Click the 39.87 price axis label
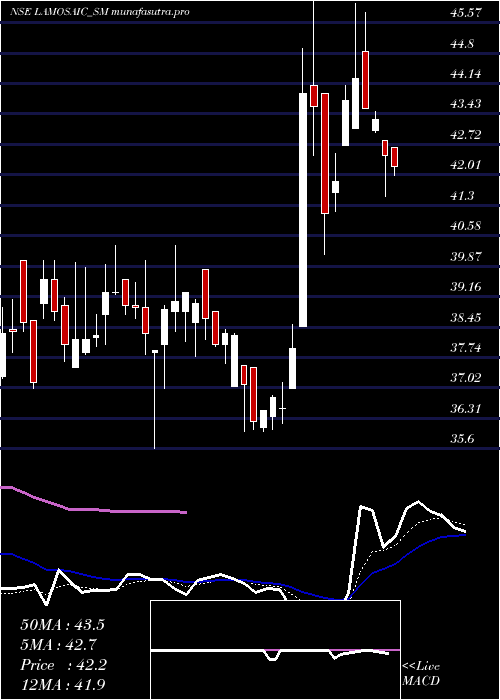The image size is (500, 700). point(466,257)
